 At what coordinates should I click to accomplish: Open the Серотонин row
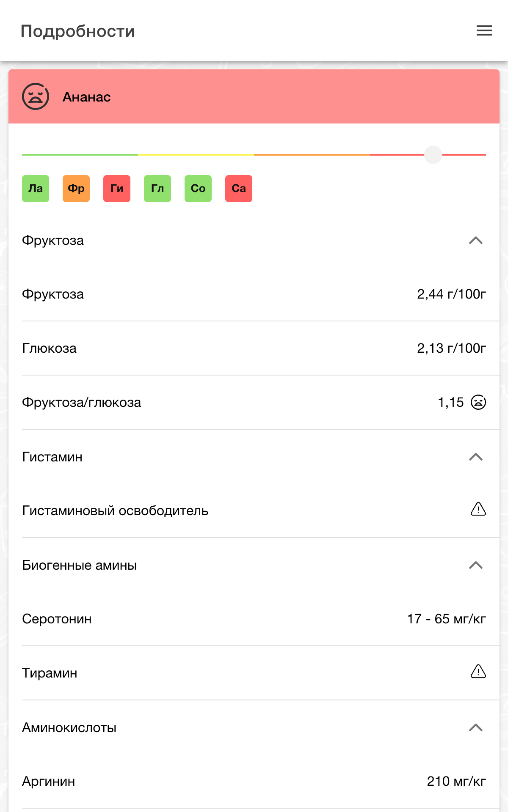click(x=254, y=619)
